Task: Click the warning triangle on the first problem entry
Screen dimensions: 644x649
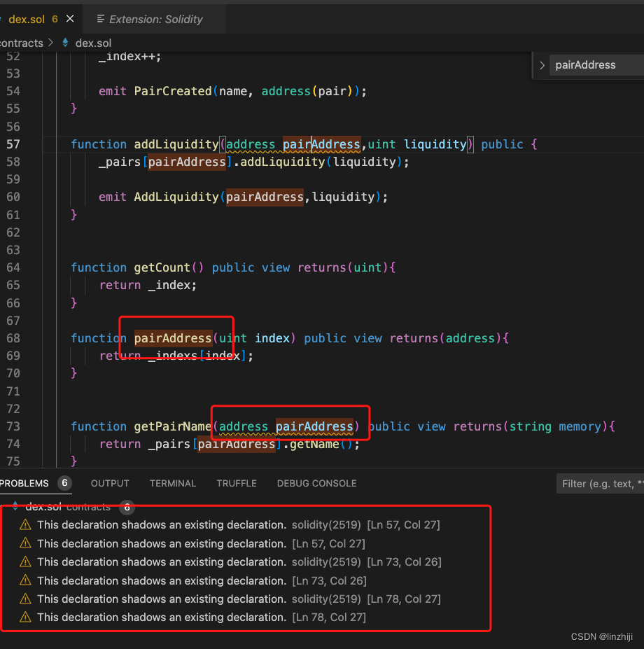Action: 25,524
